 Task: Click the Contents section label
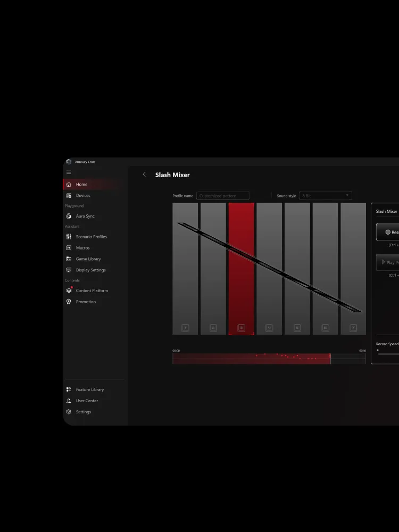click(x=72, y=280)
